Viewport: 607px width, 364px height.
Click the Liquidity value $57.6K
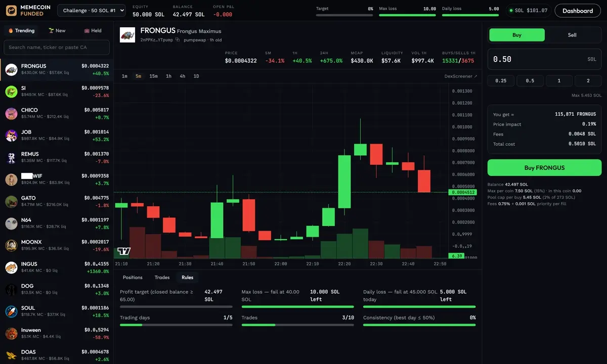[x=391, y=61]
